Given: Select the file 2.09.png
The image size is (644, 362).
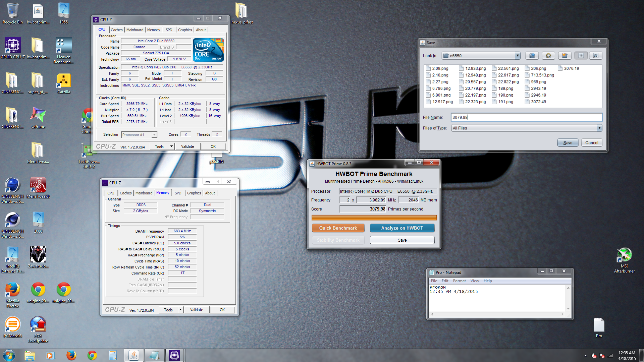Looking at the screenshot, I should 437,68.
